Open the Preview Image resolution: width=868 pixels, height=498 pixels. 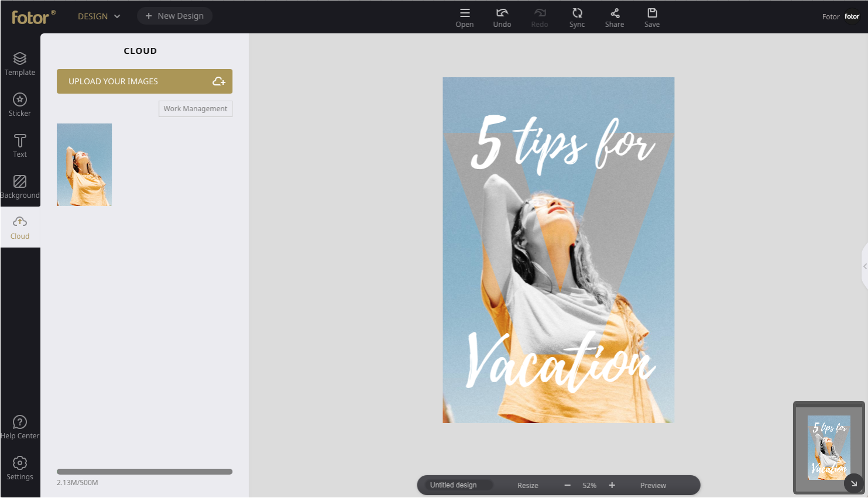(653, 485)
